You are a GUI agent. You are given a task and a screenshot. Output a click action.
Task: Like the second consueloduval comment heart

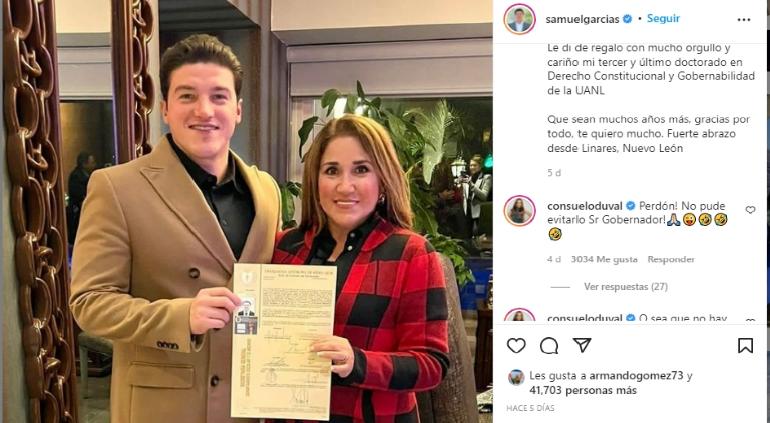[x=750, y=320]
